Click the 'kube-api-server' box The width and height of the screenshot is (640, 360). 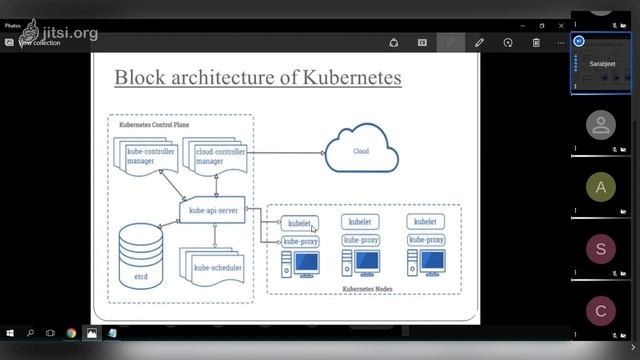pos(213,211)
